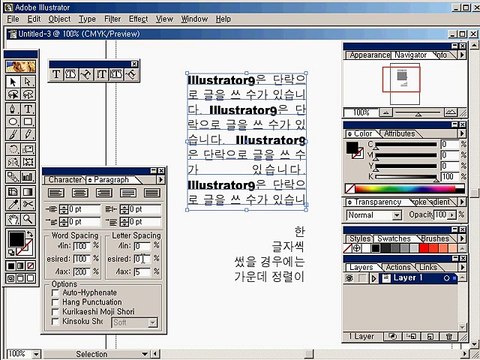
Task: Open Layers panel flyout menu arrow
Action: (x=462, y=267)
